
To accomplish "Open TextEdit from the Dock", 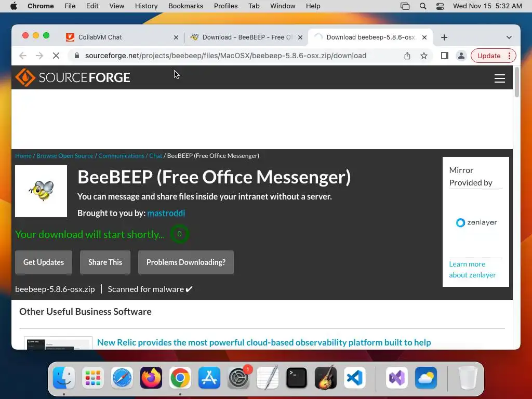I will (268, 378).
